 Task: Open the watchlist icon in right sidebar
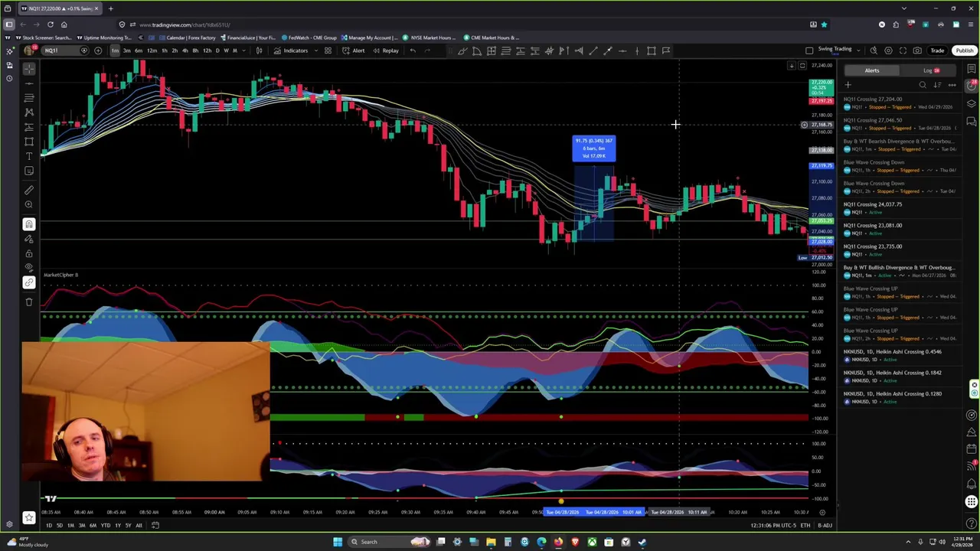[972, 69]
